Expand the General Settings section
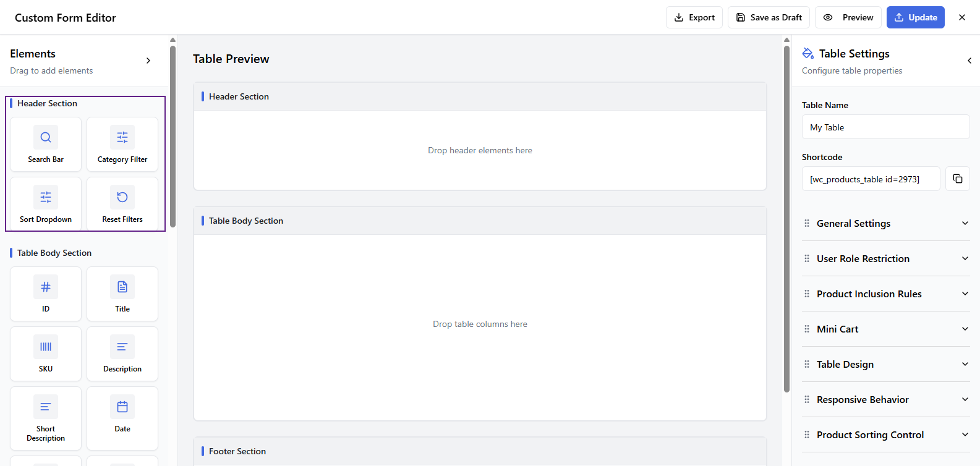This screenshot has width=980, height=466. (885, 223)
